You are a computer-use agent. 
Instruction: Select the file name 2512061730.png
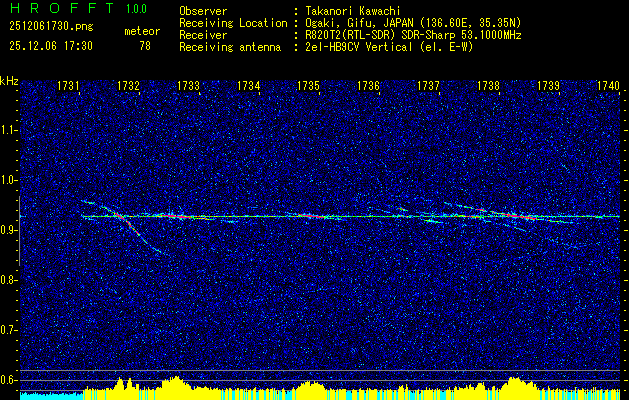click(x=51, y=27)
